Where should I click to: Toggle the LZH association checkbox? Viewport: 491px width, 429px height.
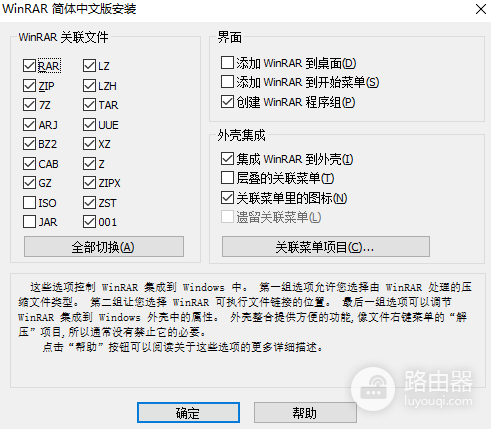click(89, 86)
